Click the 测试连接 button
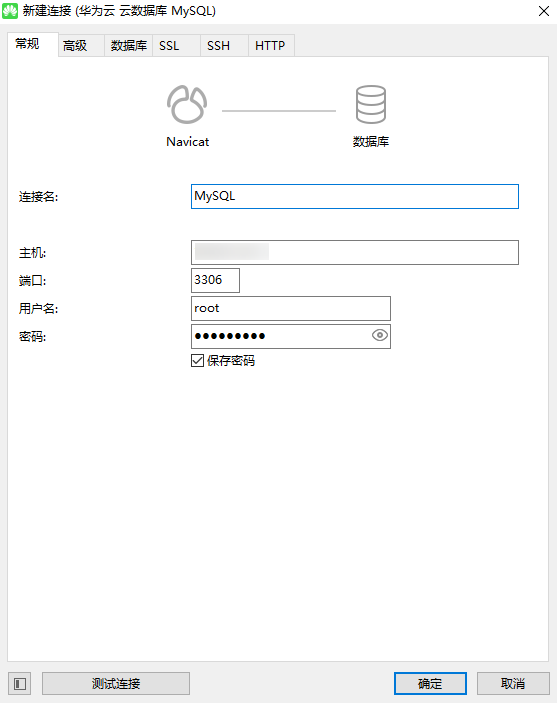Screen dimensions: 557x703 coord(116,683)
